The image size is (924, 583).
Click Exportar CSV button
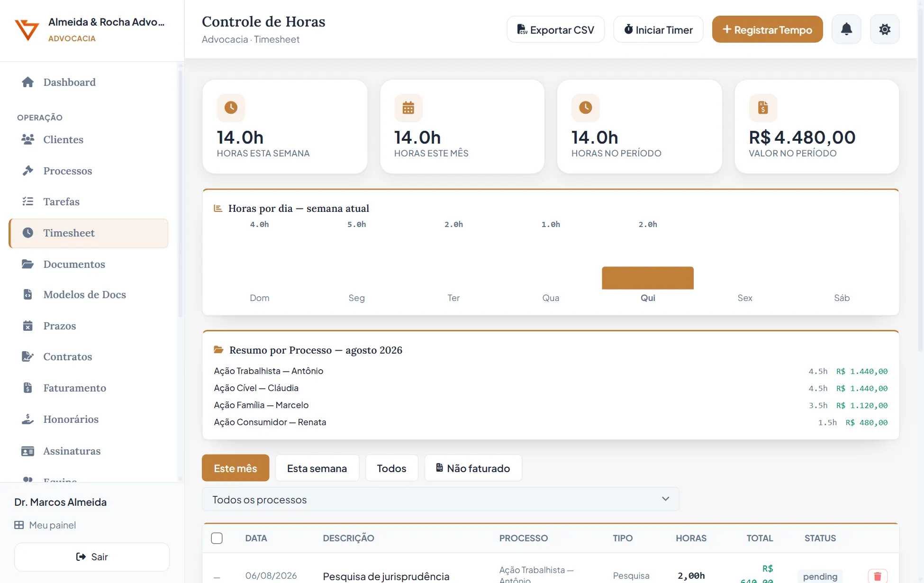555,29
